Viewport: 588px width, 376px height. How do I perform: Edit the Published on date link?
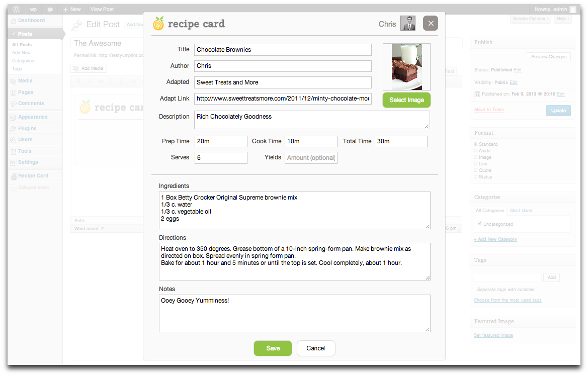coord(561,94)
